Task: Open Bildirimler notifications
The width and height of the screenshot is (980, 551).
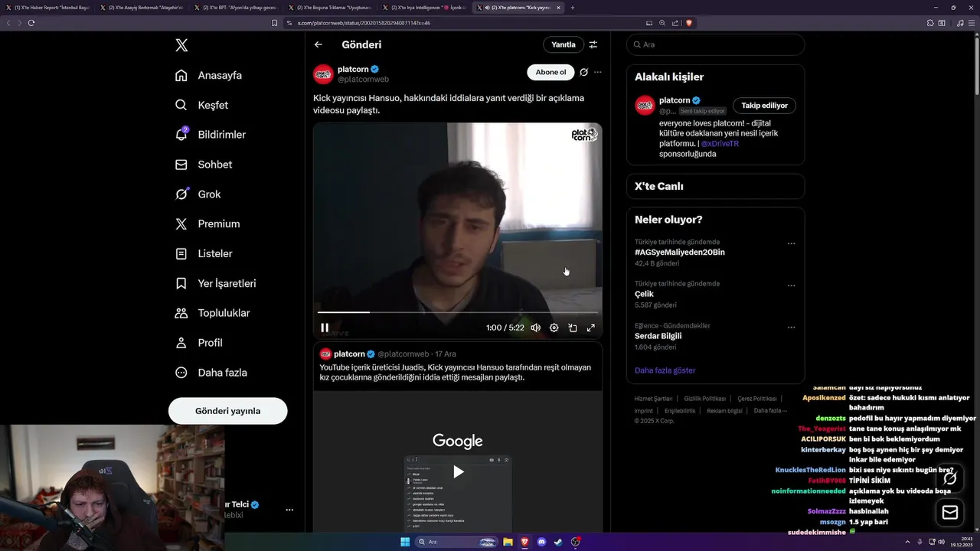Action: pyautogui.click(x=211, y=135)
